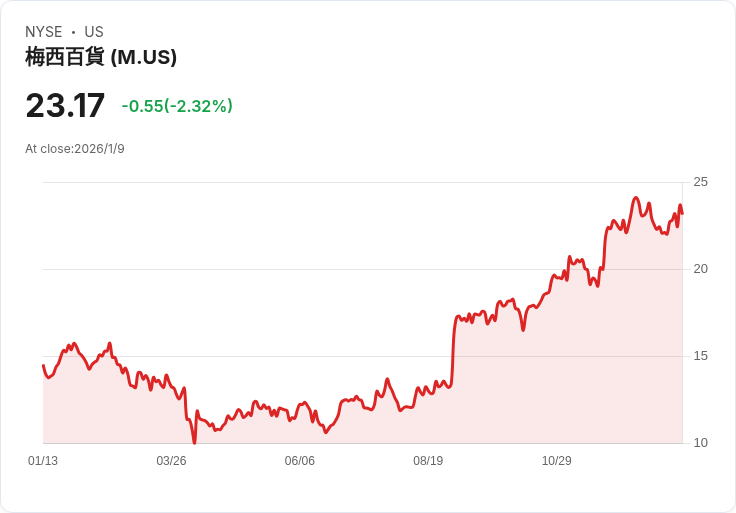Click the US market label
This screenshot has height=513, width=736.
click(x=94, y=32)
